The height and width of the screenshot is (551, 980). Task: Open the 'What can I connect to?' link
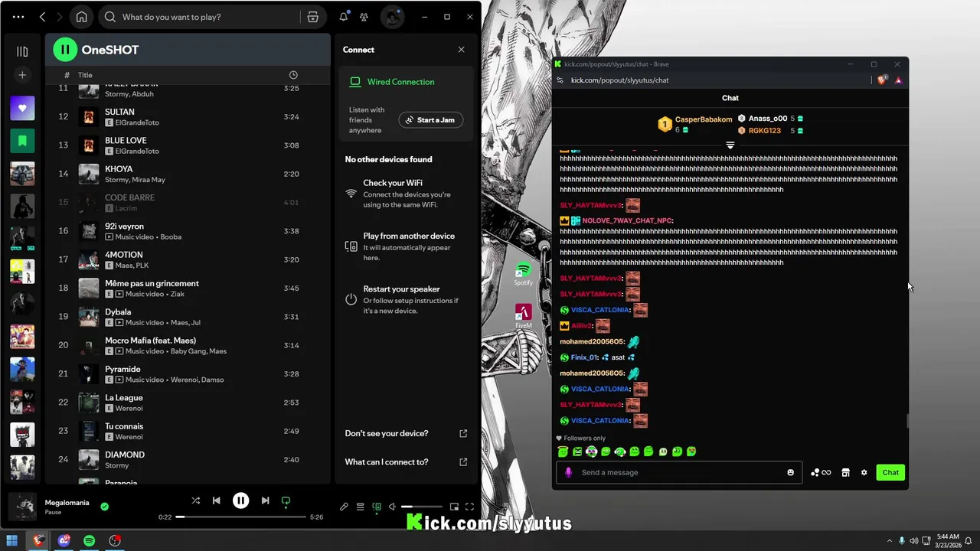coord(406,462)
